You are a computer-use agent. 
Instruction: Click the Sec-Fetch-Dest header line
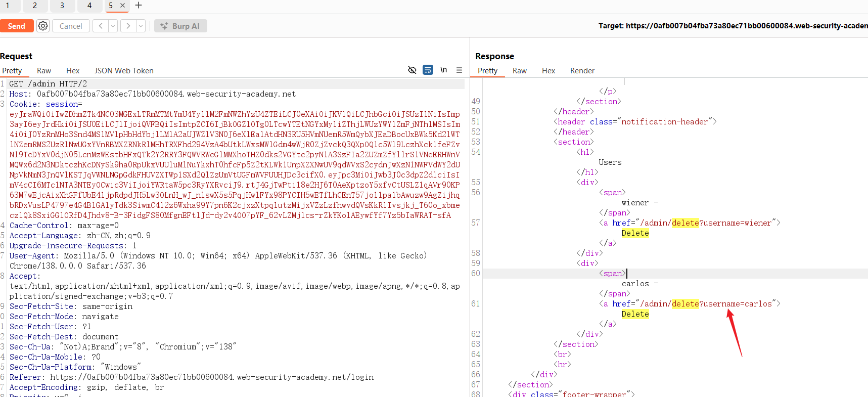tap(64, 337)
